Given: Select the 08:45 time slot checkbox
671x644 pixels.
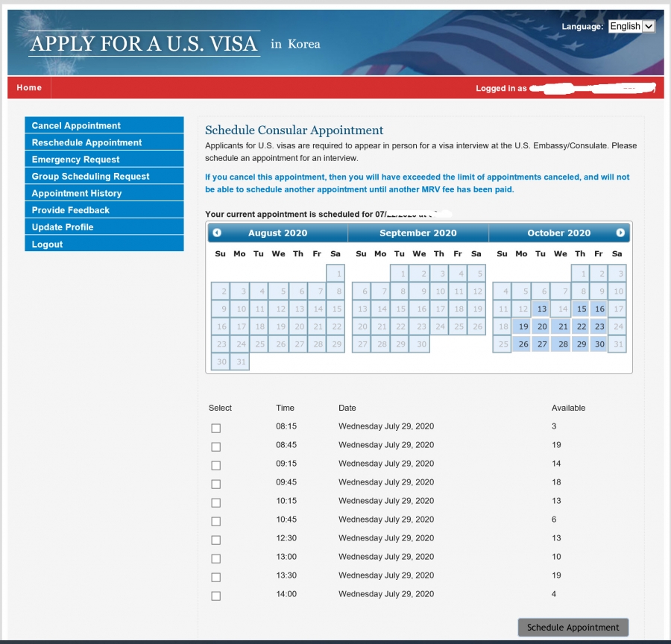Looking at the screenshot, I should point(216,446).
